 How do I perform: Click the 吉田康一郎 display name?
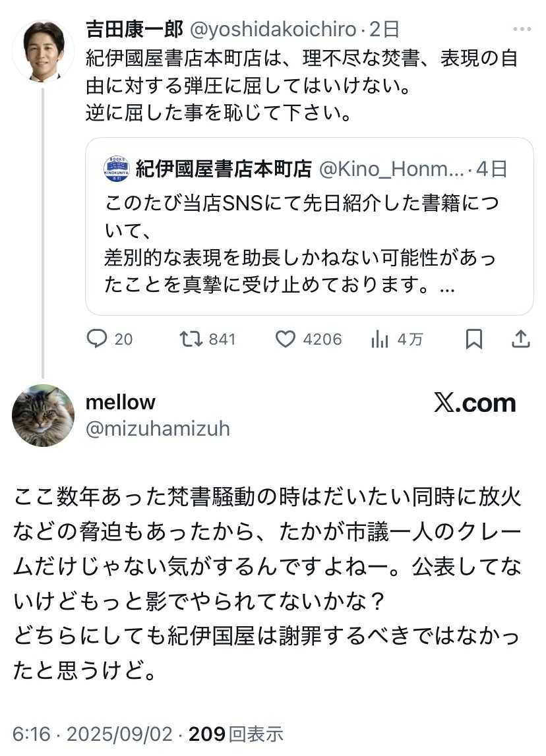(x=134, y=30)
